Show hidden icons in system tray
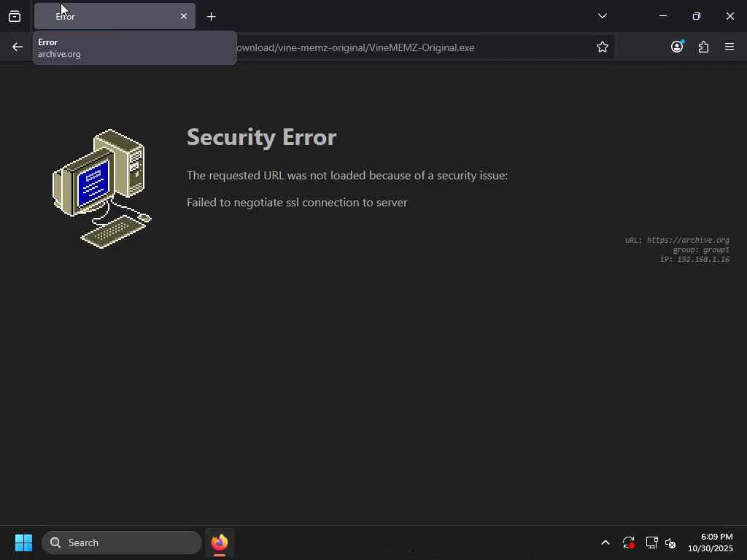 pos(605,542)
